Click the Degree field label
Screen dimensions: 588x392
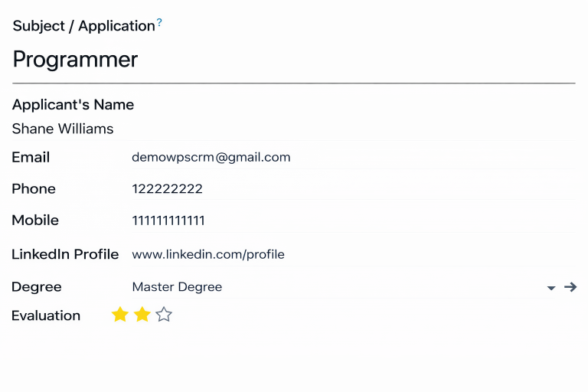37,287
